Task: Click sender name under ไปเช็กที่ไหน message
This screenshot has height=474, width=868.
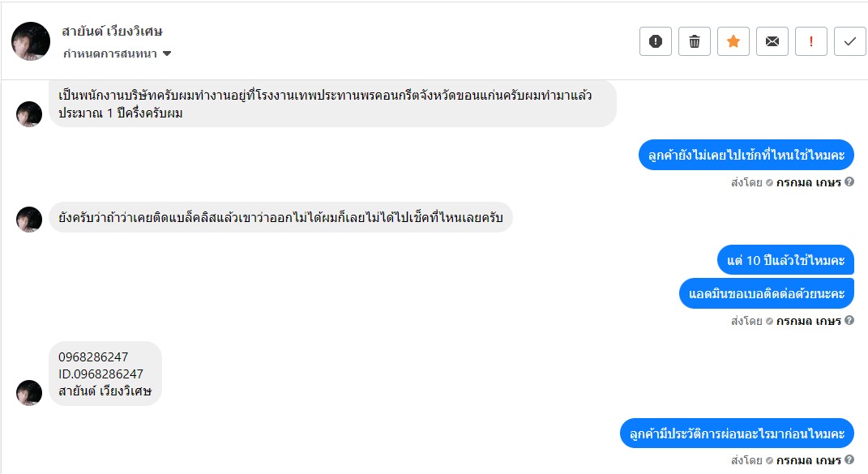Action: pos(808,181)
